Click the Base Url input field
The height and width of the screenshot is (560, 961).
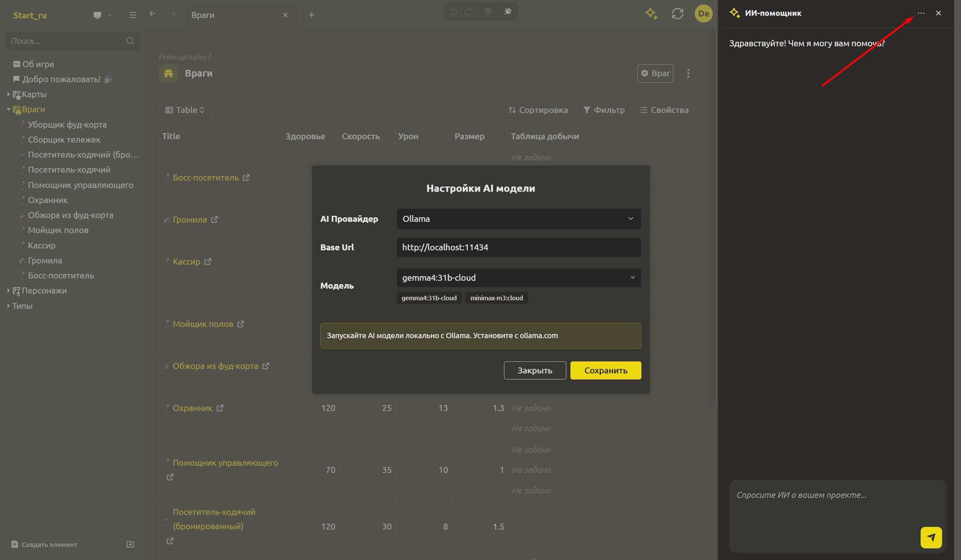[519, 247]
